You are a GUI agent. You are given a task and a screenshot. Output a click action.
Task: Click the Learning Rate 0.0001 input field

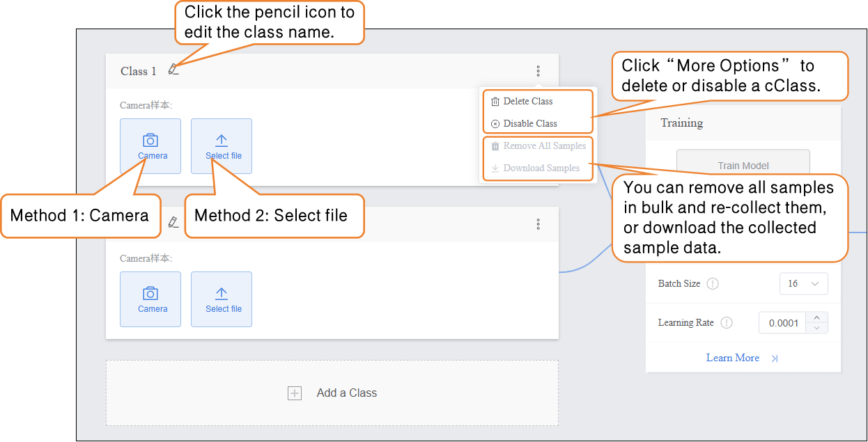point(782,323)
